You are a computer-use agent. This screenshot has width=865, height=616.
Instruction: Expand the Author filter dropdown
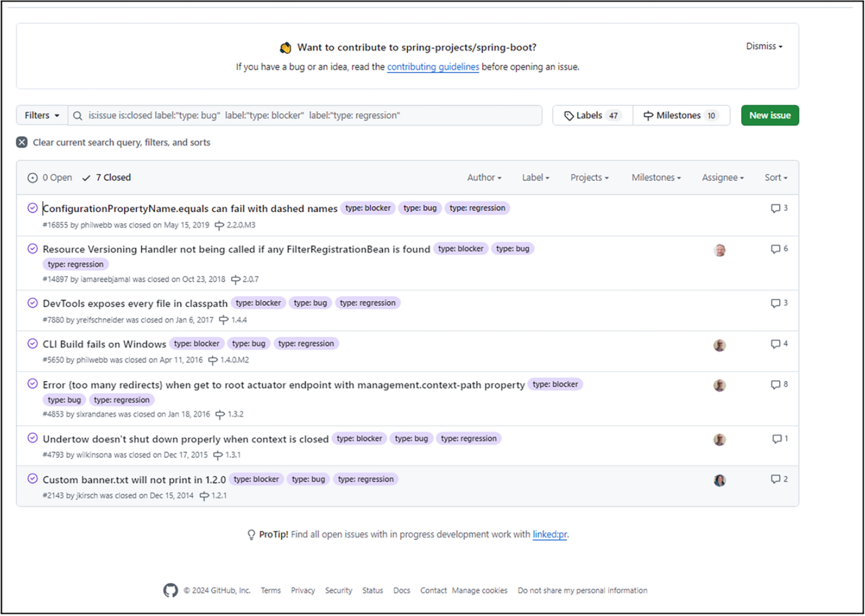coord(484,178)
